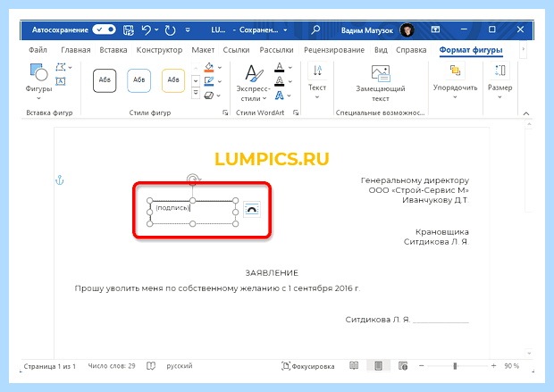Click the Edit Shape icon
The image size is (554, 392).
pyautogui.click(x=61, y=67)
